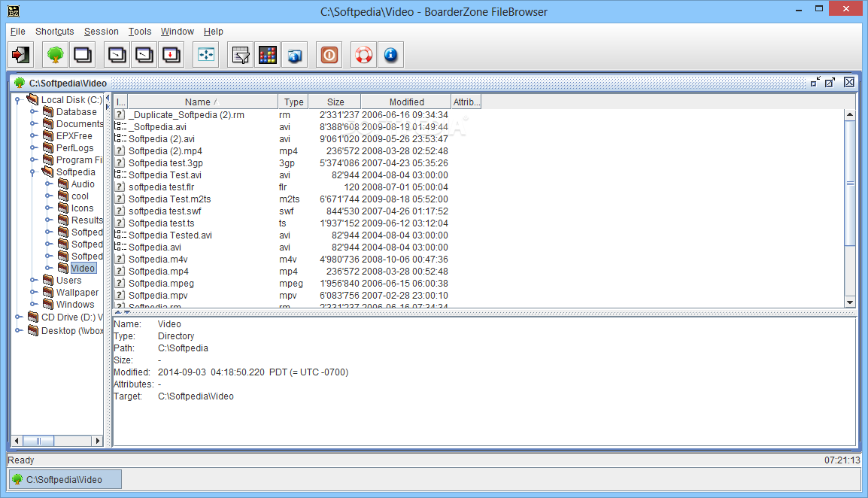Viewport: 868px width, 498px height.
Task: Open the Tools menu
Action: 139,32
